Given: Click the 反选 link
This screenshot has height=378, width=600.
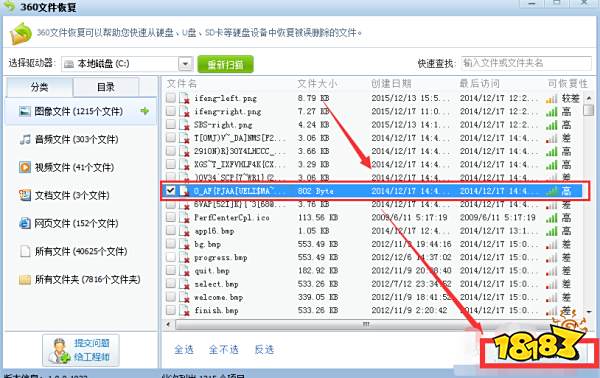Looking at the screenshot, I should coord(264,350).
